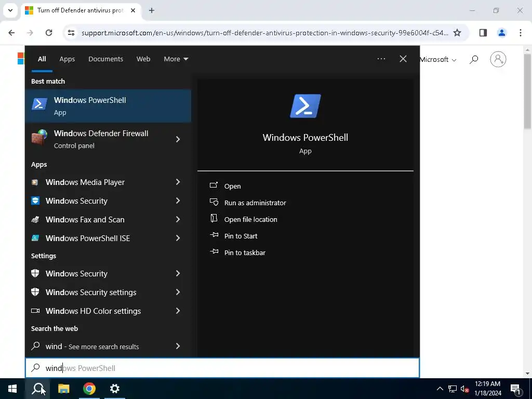The width and height of the screenshot is (532, 399).
Task: Open Settings gear in the taskbar
Action: (115, 389)
